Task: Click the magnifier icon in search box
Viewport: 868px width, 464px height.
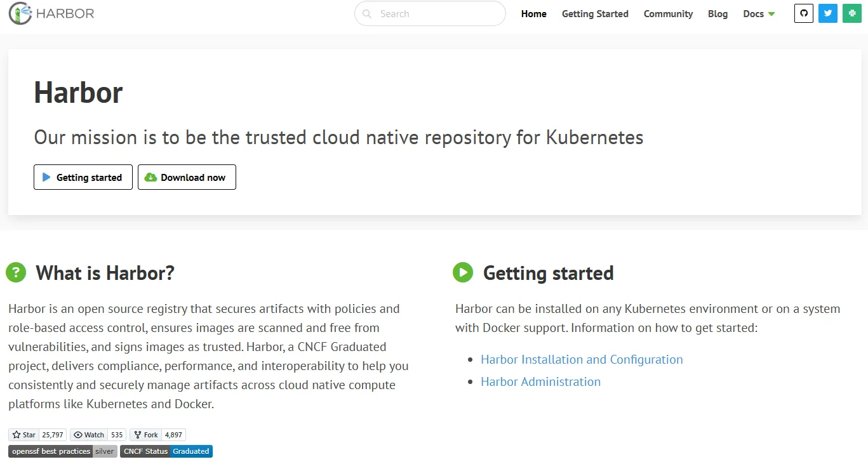Action: pyautogui.click(x=367, y=13)
